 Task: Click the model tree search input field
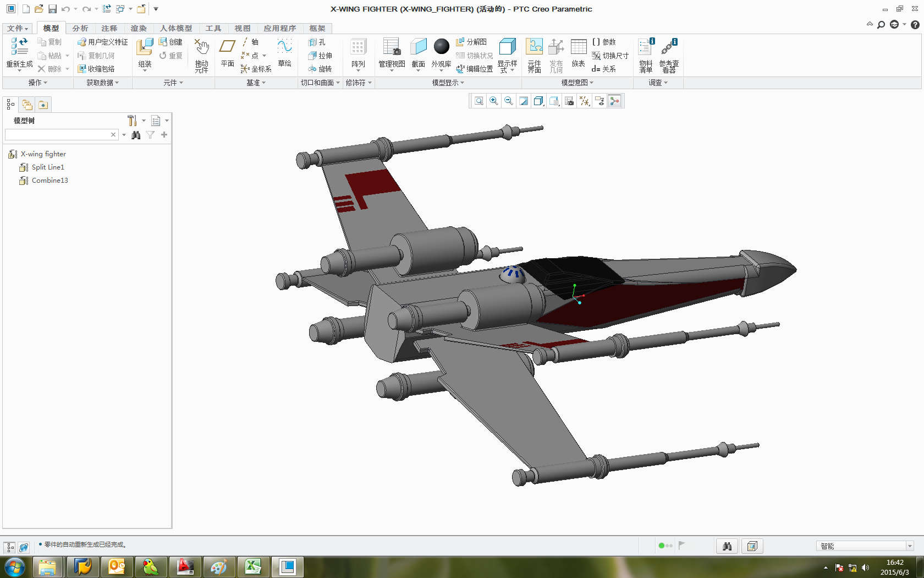58,135
